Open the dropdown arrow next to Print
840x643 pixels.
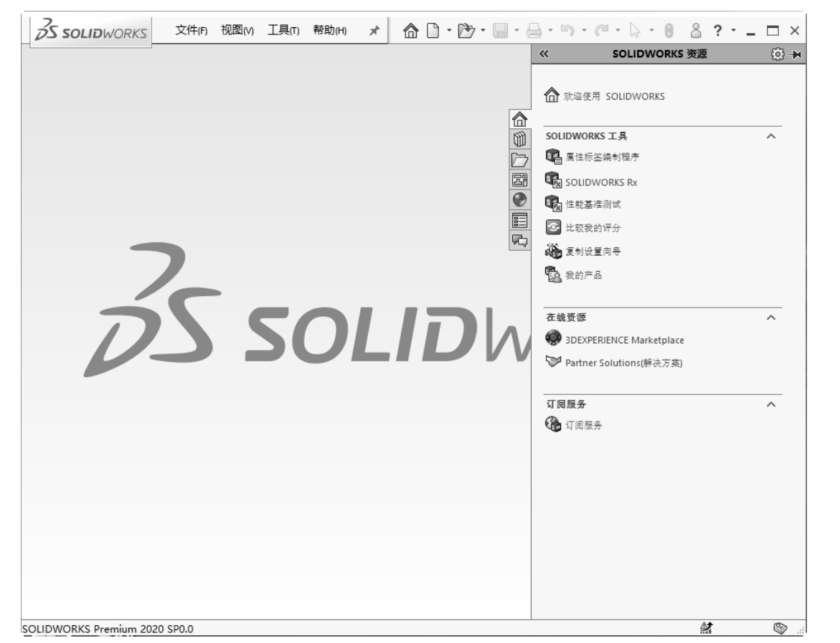pos(550,31)
